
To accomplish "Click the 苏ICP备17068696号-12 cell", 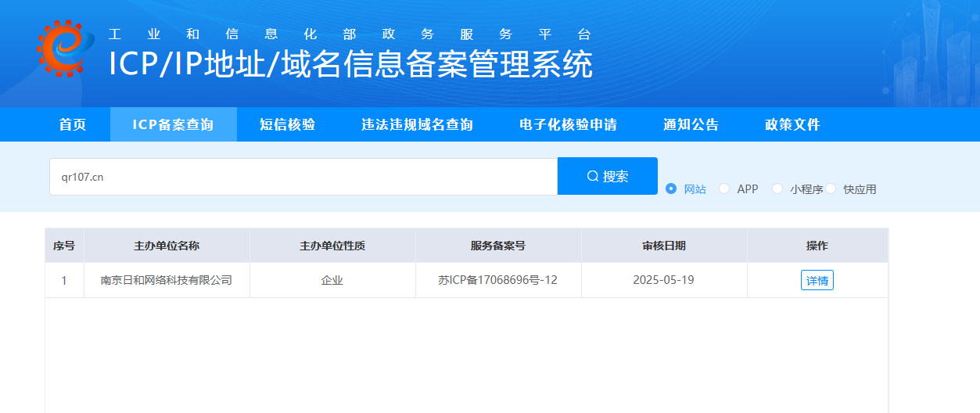I will [498, 280].
